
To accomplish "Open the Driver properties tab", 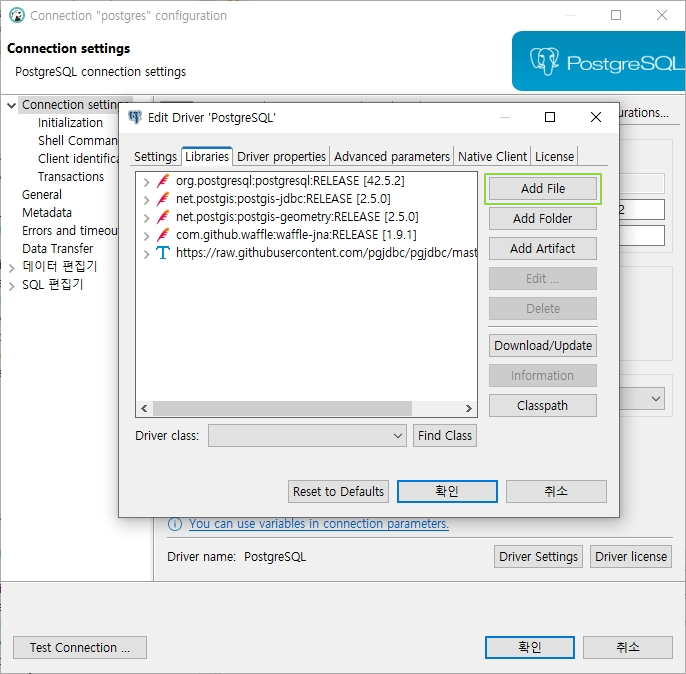I will (x=281, y=157).
